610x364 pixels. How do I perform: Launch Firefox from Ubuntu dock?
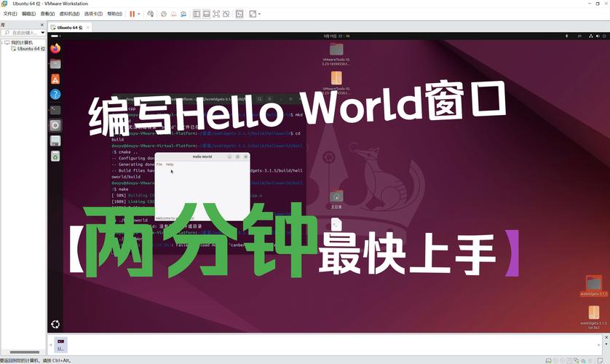pyautogui.click(x=55, y=49)
